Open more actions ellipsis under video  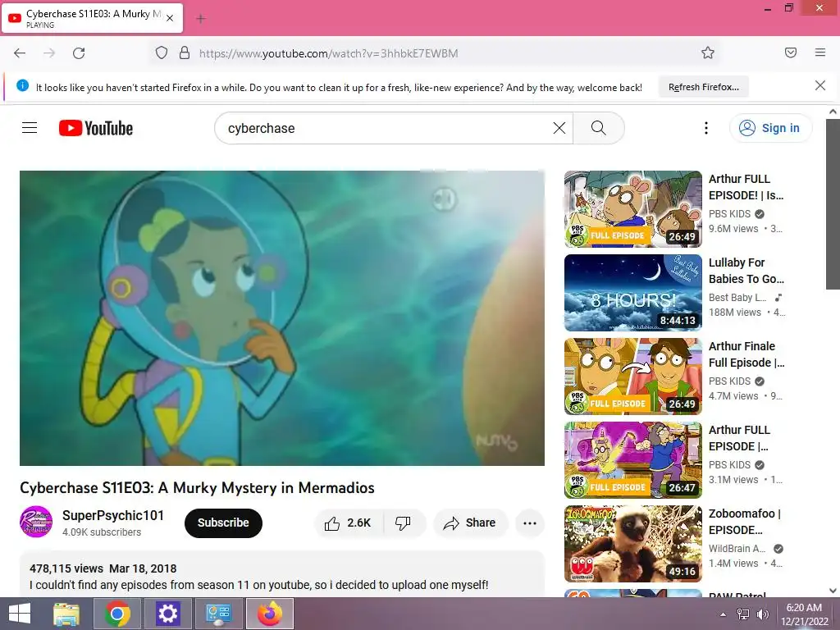[x=530, y=523]
